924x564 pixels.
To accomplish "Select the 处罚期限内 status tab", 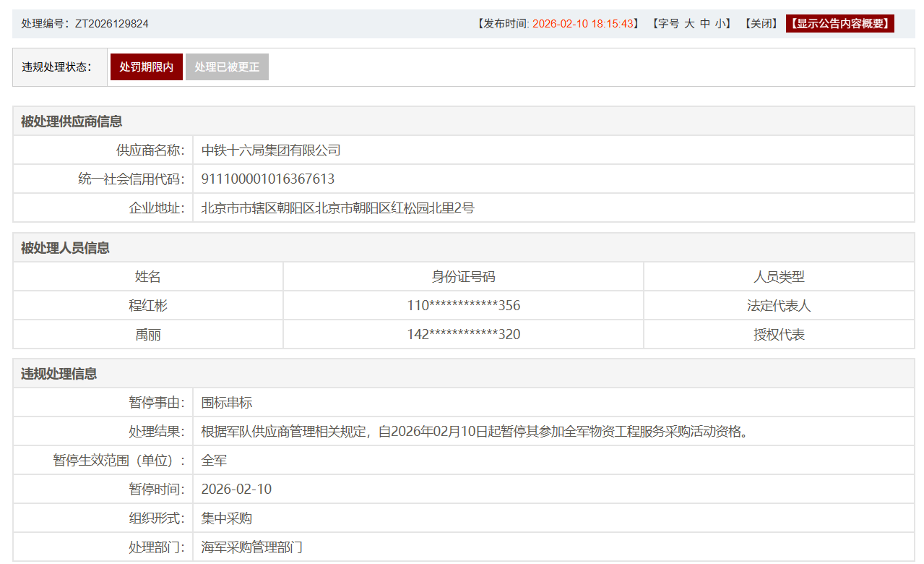I will click(x=147, y=67).
